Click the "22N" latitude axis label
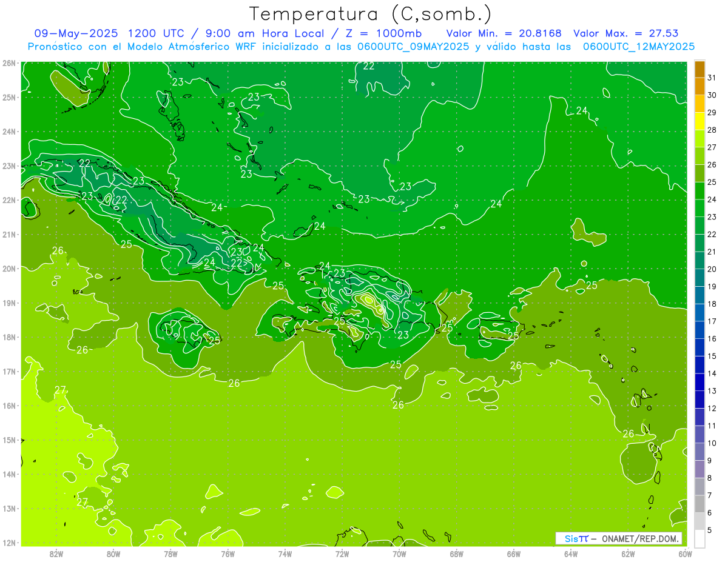The image size is (728, 562). [x=9, y=200]
